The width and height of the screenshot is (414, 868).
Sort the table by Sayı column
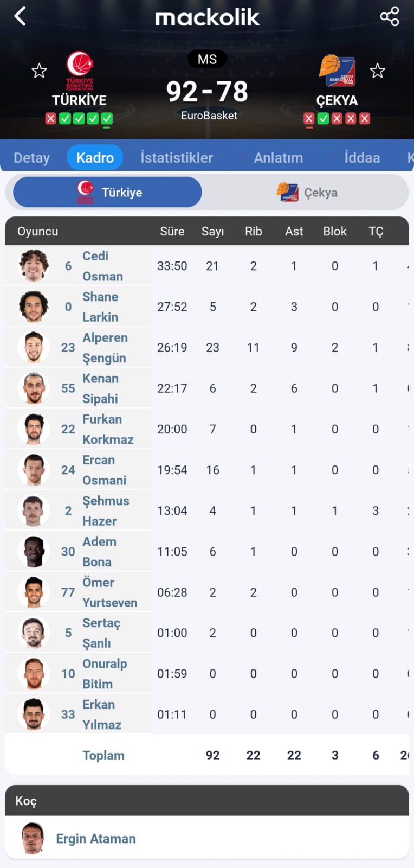[x=212, y=232]
